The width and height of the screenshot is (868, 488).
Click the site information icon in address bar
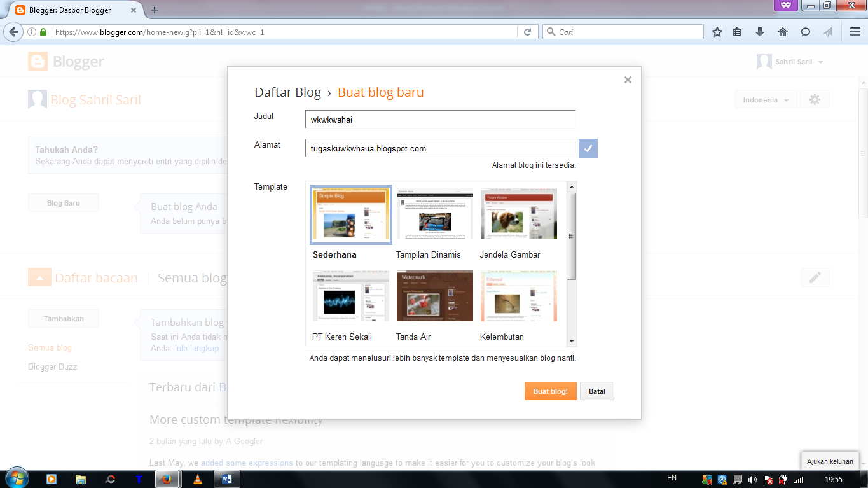point(32,32)
